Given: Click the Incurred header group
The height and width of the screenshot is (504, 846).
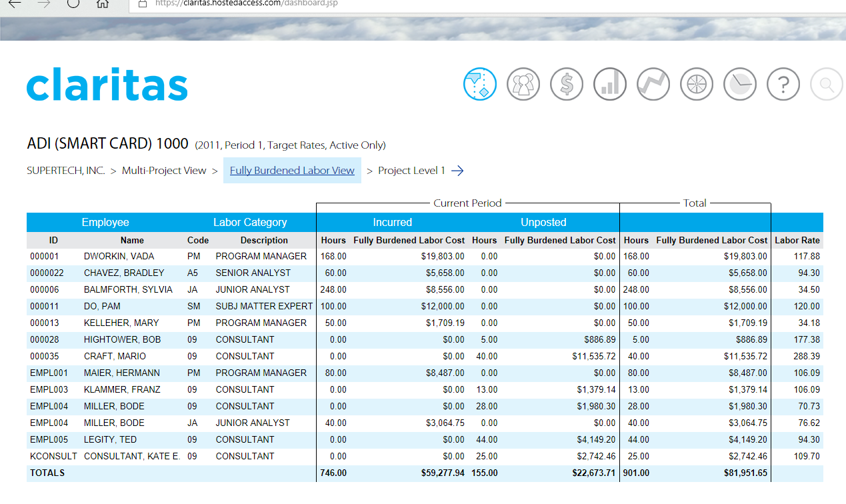Looking at the screenshot, I should (x=393, y=223).
